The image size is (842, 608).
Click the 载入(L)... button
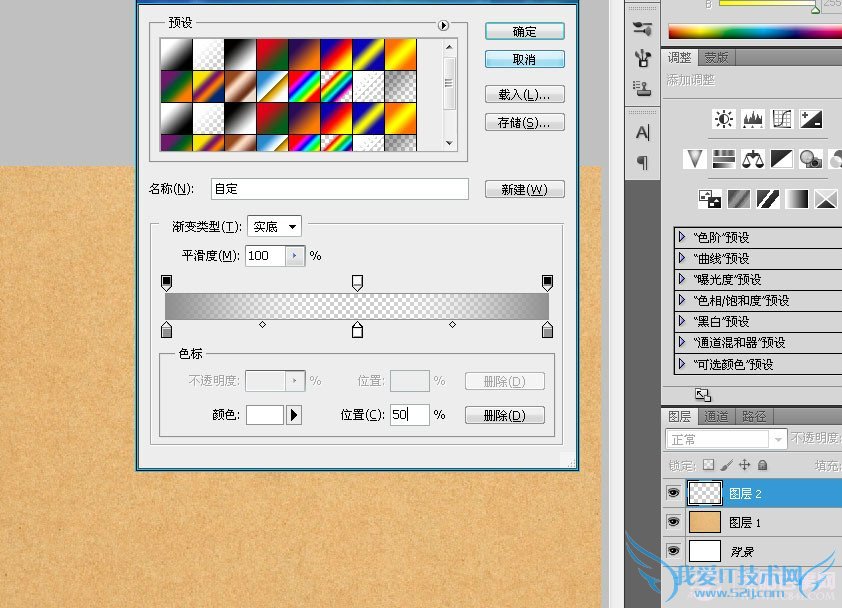pyautogui.click(x=524, y=95)
